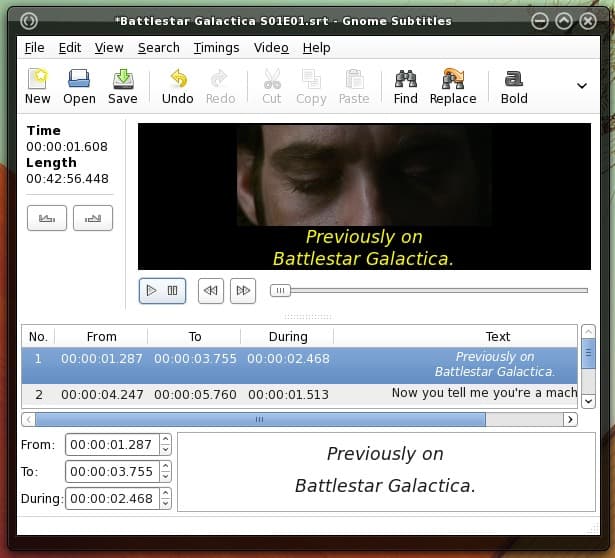This screenshot has width=615, height=558.
Task: Expand the toolbar overflow chevron
Action: 582,85
